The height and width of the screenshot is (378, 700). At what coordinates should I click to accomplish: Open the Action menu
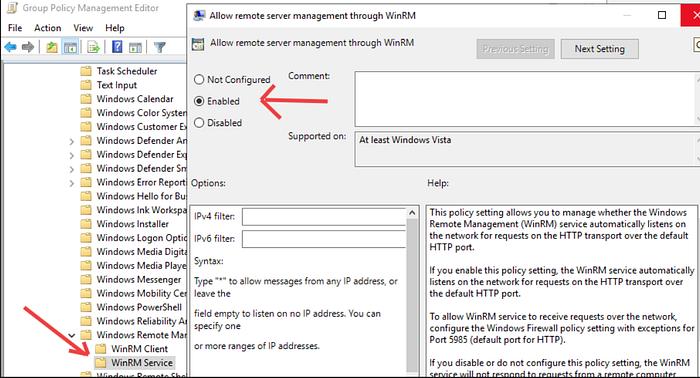click(47, 28)
